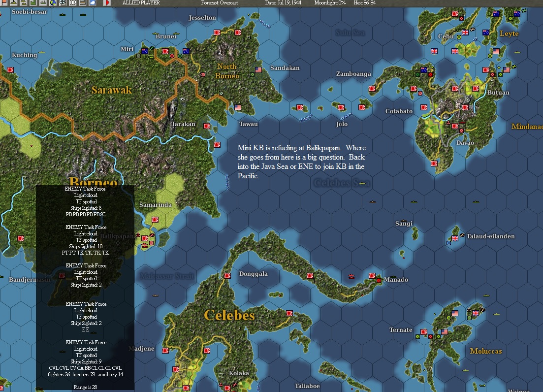
Task: Click the Moonlight: 0% status text
Action: [x=330, y=2]
